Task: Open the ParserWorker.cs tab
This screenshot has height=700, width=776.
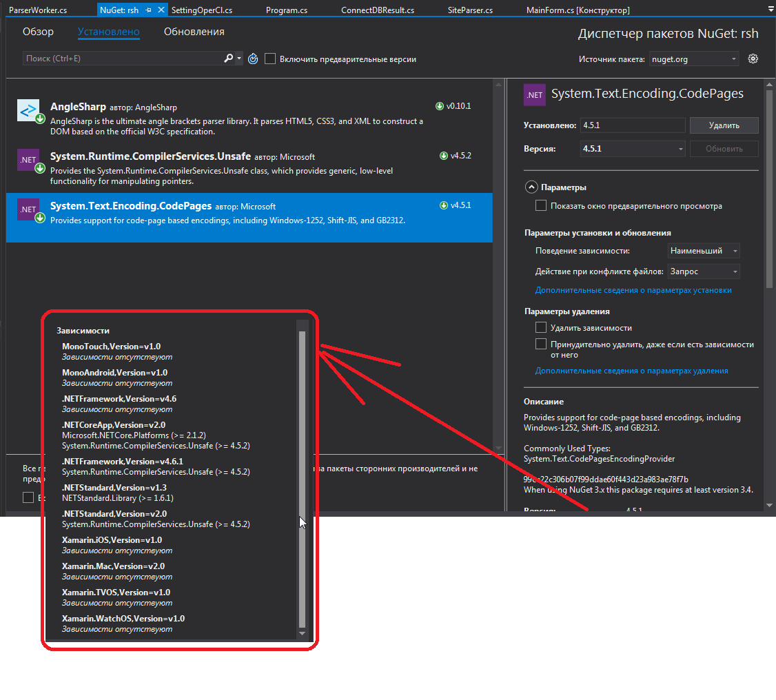Action: pyautogui.click(x=38, y=10)
